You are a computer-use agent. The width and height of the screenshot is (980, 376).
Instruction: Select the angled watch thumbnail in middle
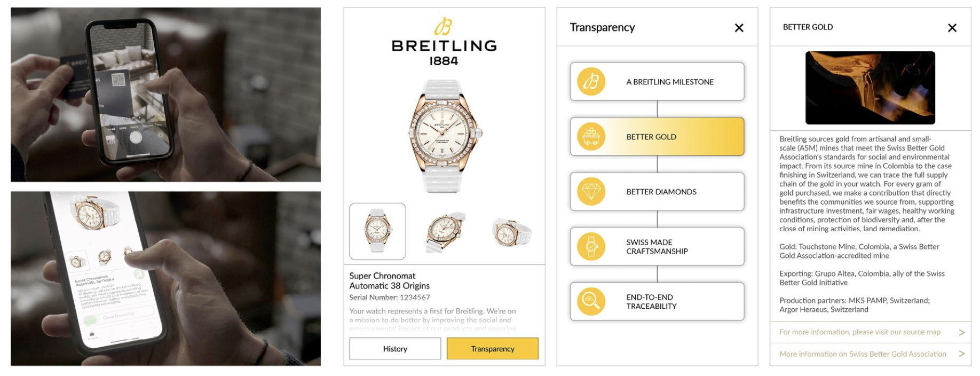(x=445, y=232)
